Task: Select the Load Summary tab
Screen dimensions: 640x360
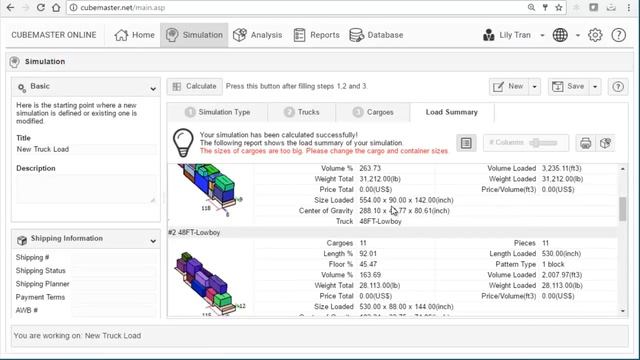Action: point(452,112)
